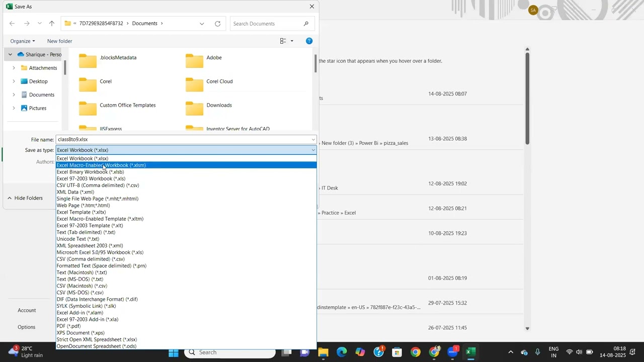
Task: Open Copilot from taskbar
Action: point(360,352)
